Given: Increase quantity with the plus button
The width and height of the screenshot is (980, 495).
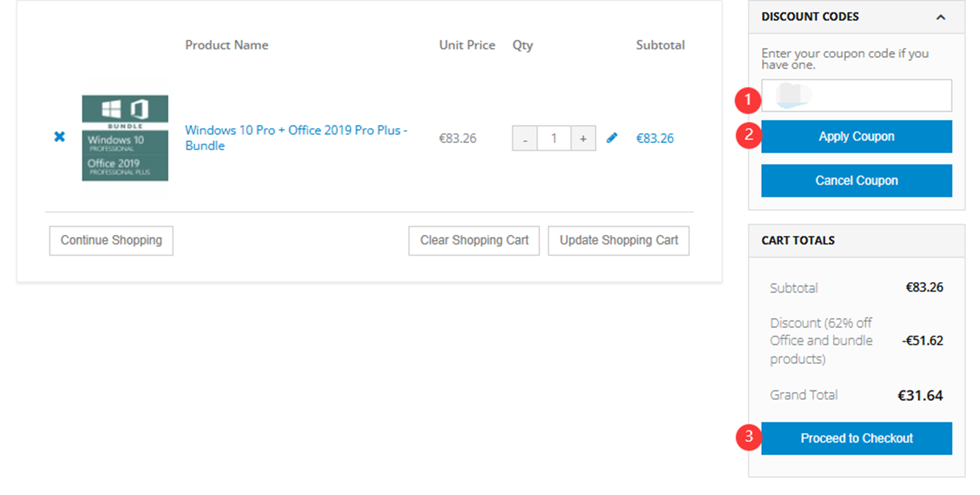Looking at the screenshot, I should coord(583,138).
